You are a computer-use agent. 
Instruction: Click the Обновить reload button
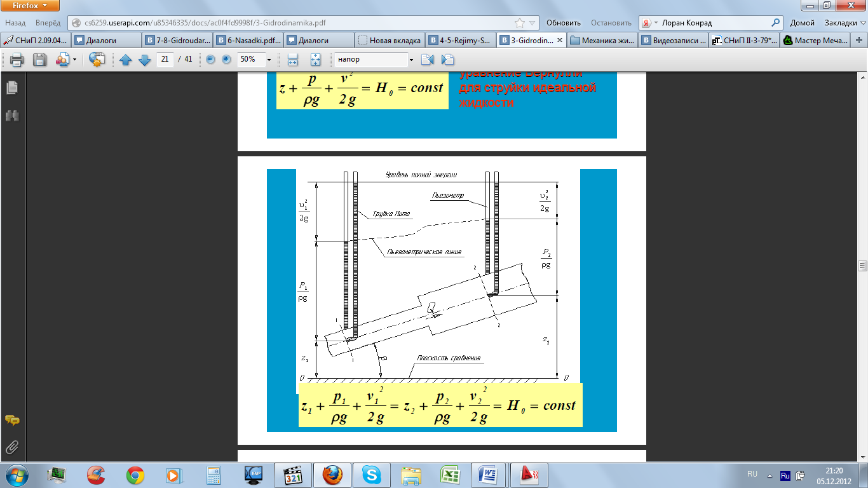tap(564, 22)
